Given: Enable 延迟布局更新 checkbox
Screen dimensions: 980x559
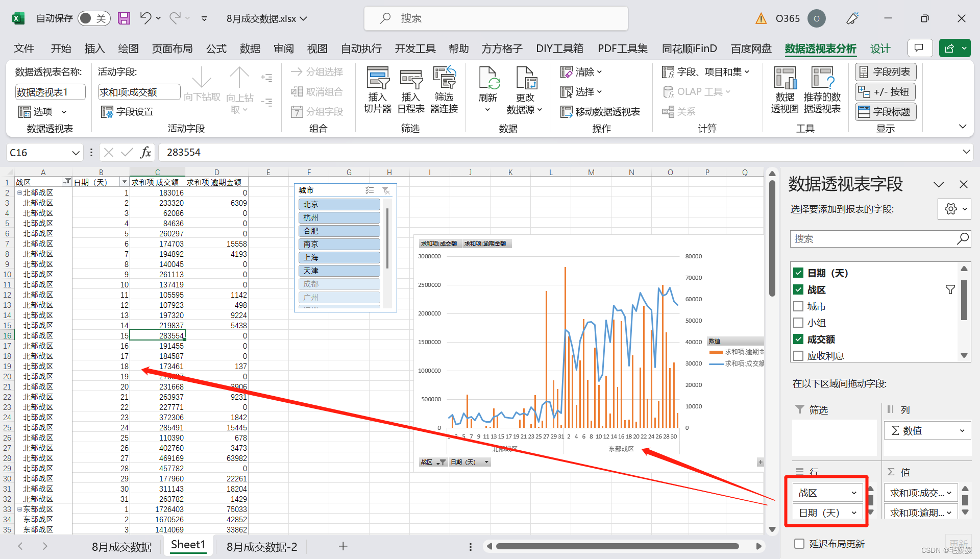Looking at the screenshot, I should point(799,544).
